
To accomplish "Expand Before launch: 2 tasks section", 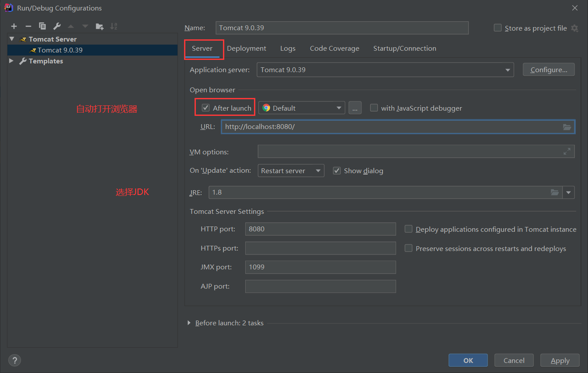I will click(x=189, y=323).
